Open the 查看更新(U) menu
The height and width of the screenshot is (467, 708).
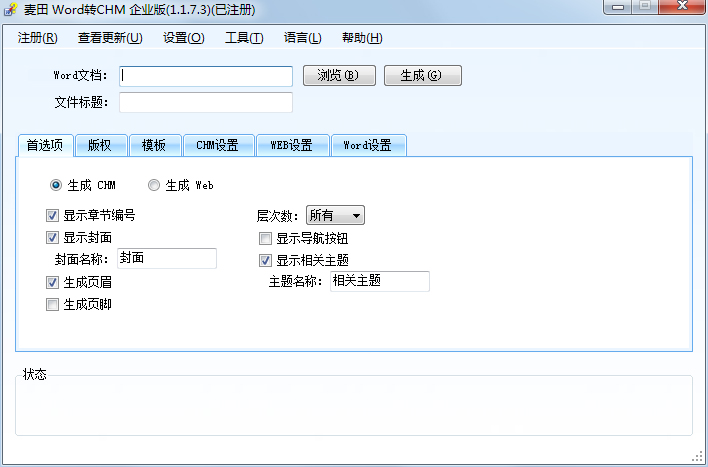(110, 38)
